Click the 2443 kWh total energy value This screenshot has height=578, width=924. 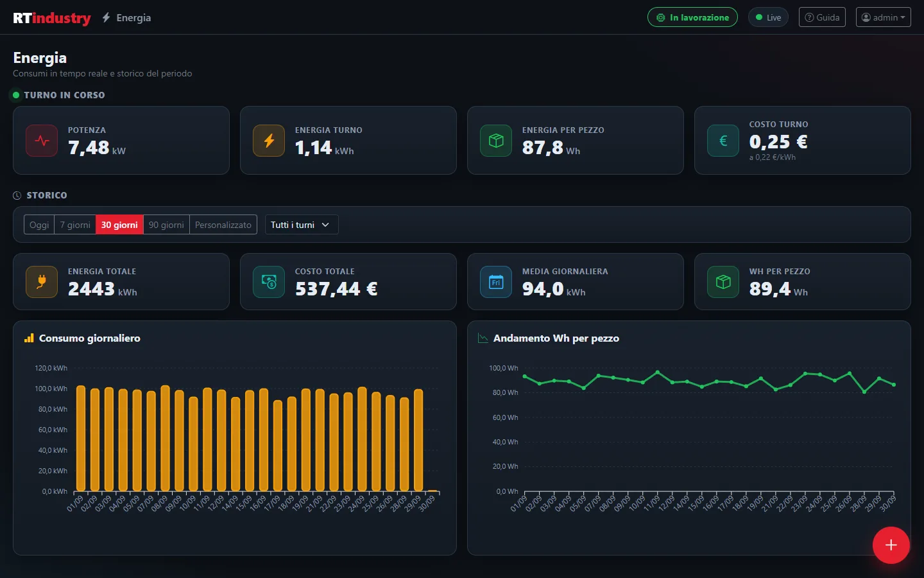pyautogui.click(x=103, y=289)
